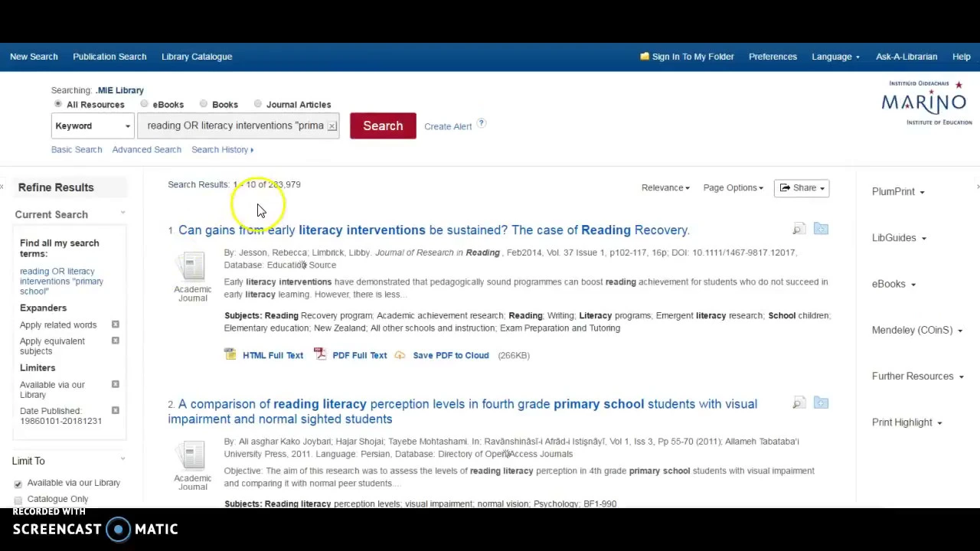Click Academic Journal thumbnail for result 2
Image resolution: width=980 pixels, height=551 pixels.
[192, 456]
